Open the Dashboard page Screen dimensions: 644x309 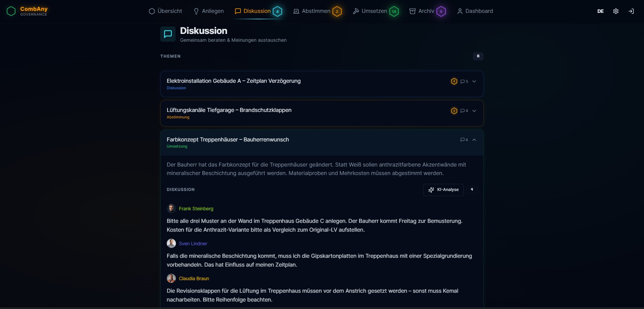(x=475, y=11)
